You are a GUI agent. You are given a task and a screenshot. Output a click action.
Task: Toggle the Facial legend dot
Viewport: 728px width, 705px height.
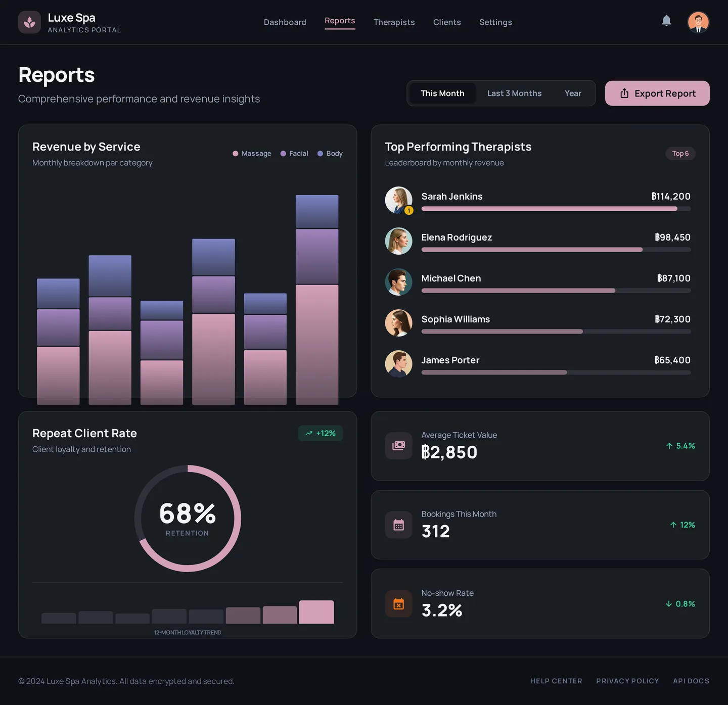coord(283,153)
